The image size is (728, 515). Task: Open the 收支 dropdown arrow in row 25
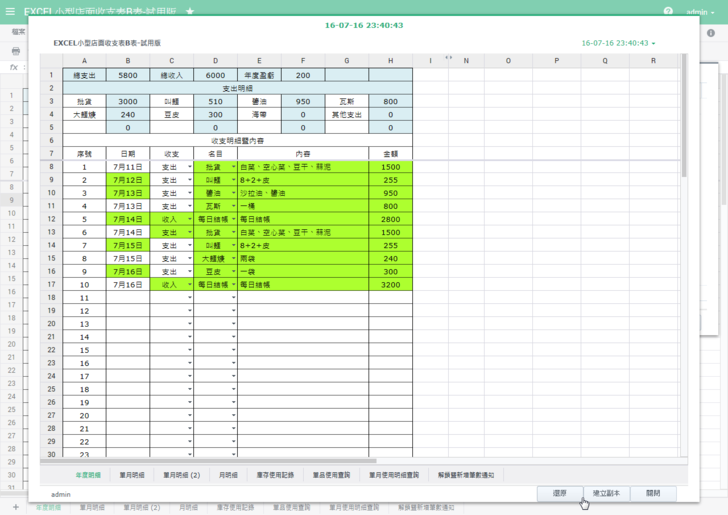190,389
